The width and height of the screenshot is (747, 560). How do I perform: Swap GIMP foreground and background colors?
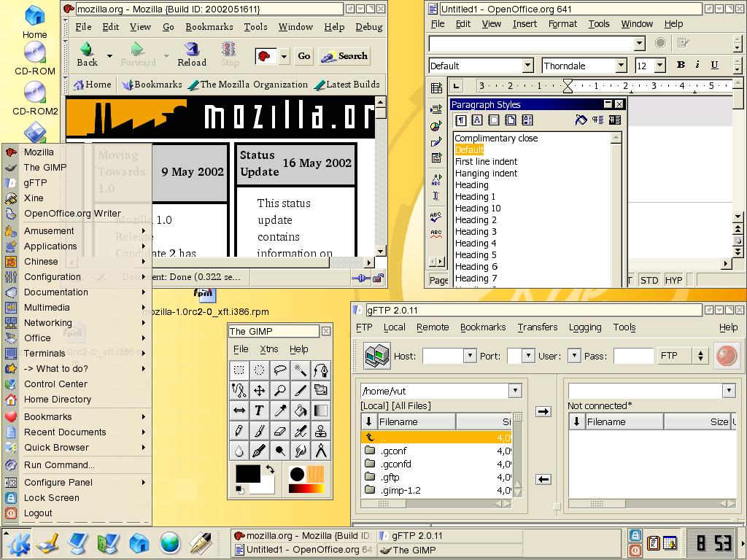click(270, 469)
